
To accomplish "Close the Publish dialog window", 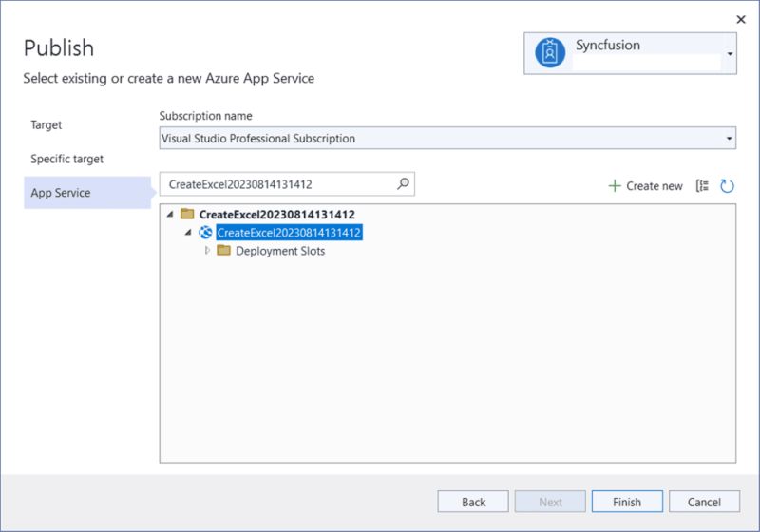I will tap(741, 19).
